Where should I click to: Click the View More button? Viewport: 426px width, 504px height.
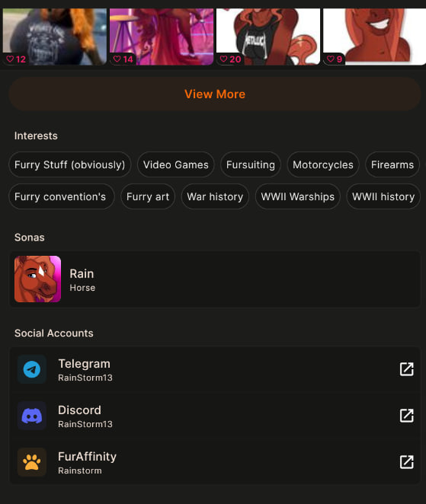[x=215, y=94]
